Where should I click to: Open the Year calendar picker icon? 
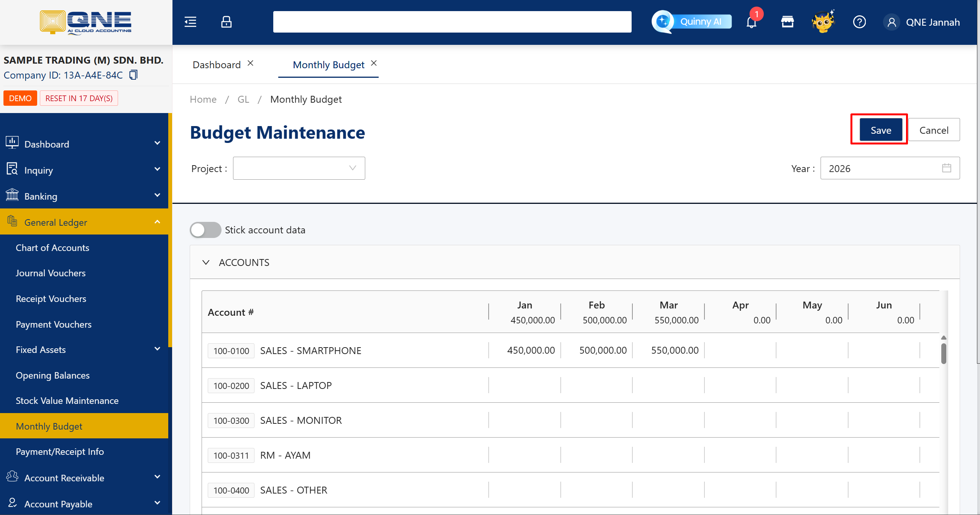click(946, 168)
